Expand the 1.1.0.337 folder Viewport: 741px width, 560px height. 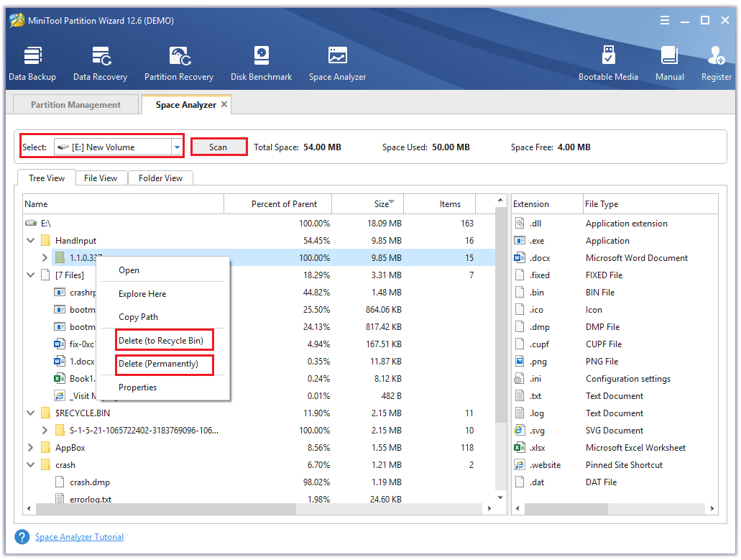click(45, 257)
